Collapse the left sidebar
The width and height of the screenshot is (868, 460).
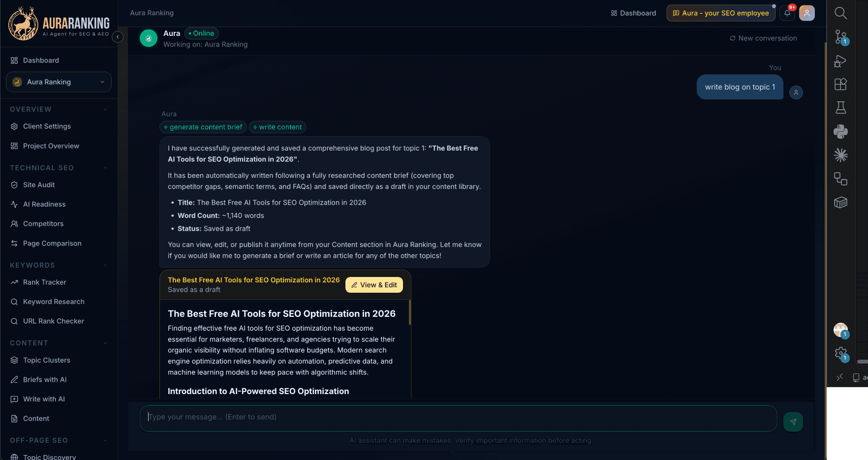coord(118,37)
